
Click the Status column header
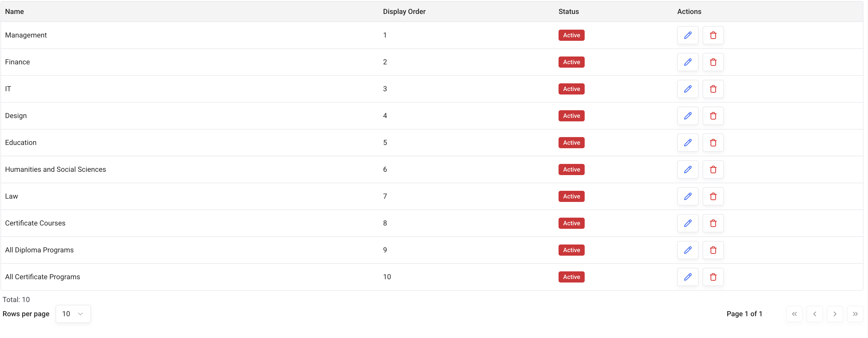coord(568,12)
